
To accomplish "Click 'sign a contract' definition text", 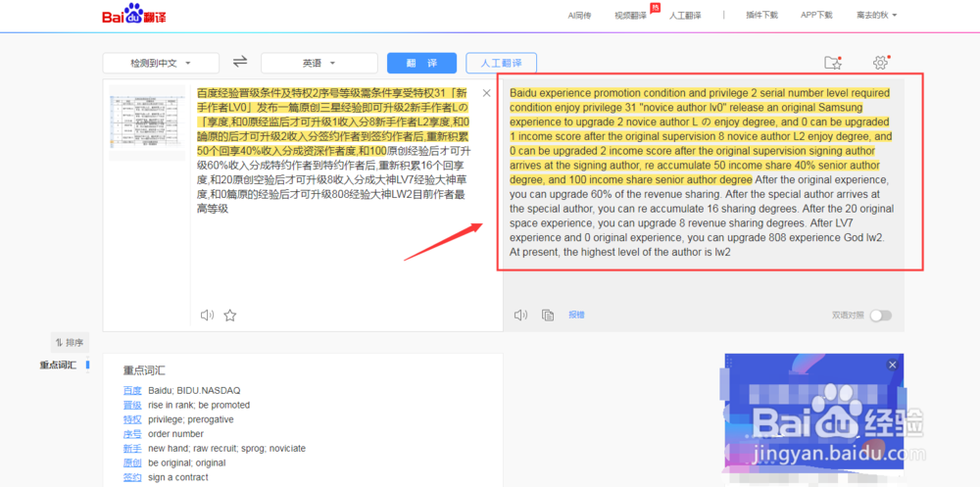I will 178,477.
